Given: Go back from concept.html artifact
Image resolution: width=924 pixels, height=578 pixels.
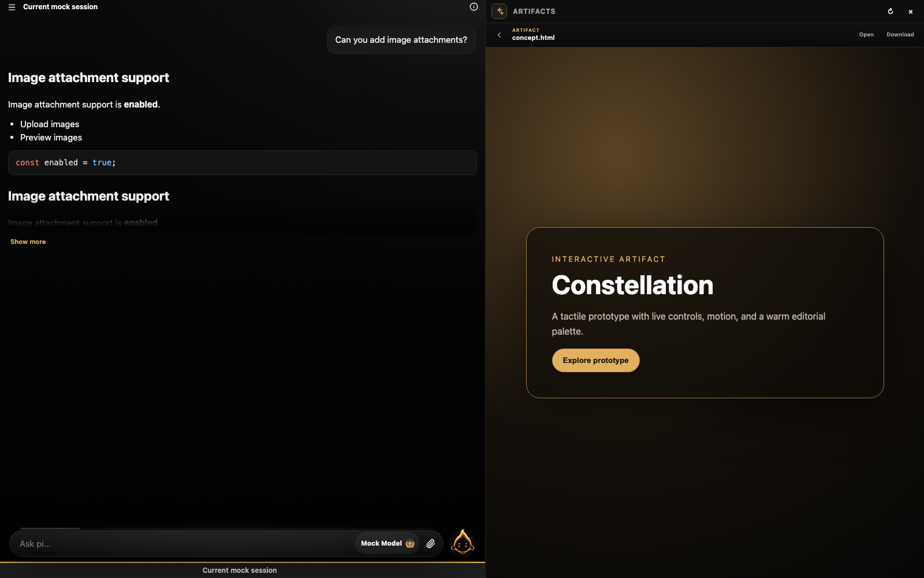Looking at the screenshot, I should [x=500, y=35].
